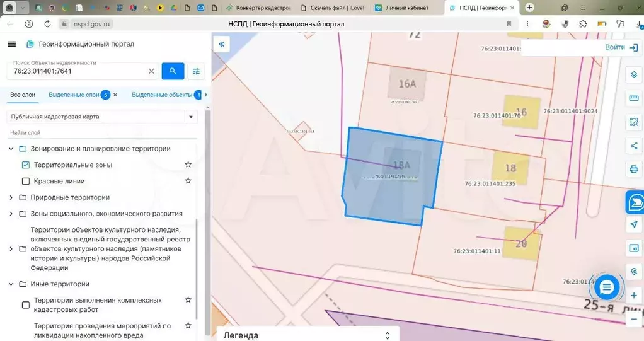The image size is (644, 341).
Task: Collapse the Иные территории folder
Action: [x=11, y=284]
